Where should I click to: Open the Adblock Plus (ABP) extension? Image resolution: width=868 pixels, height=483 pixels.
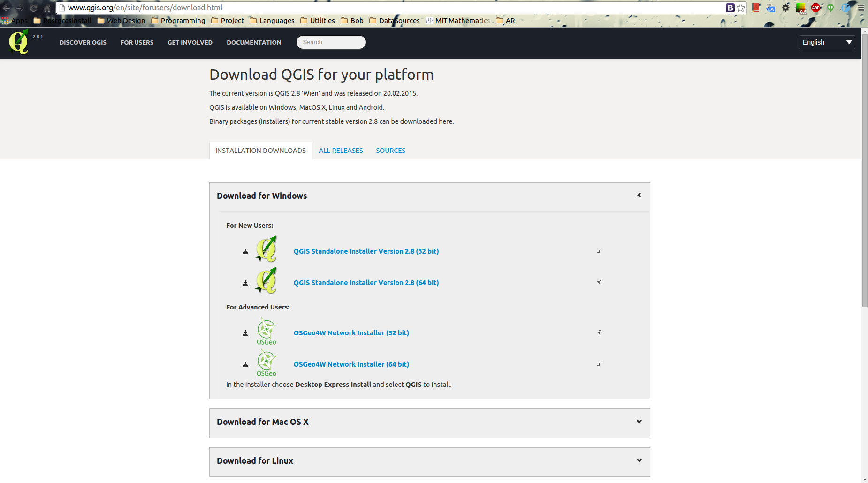816,8
